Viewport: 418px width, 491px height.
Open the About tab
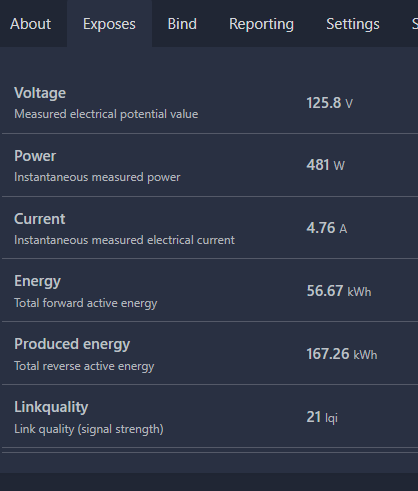click(x=31, y=24)
